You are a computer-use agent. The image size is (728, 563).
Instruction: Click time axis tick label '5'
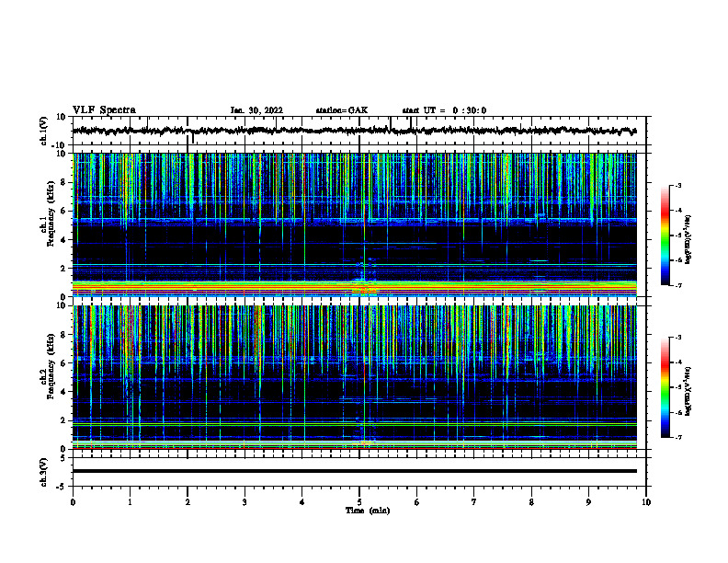359,502
